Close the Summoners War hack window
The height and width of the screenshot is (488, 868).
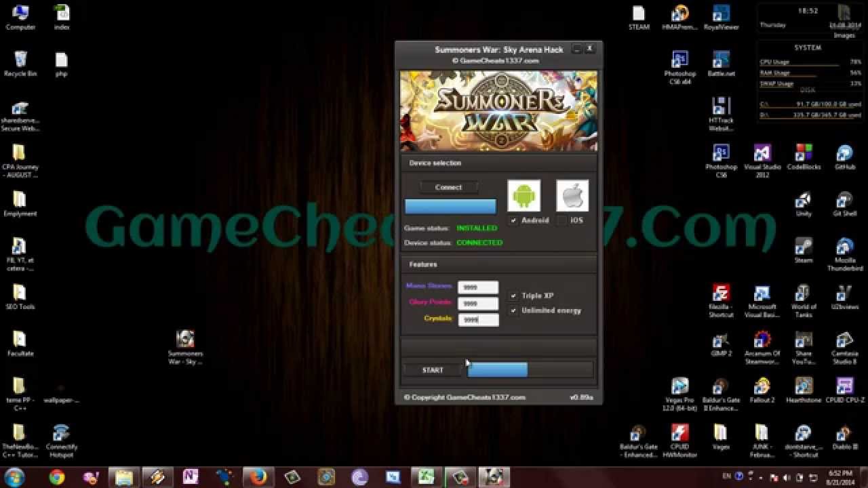[590, 49]
